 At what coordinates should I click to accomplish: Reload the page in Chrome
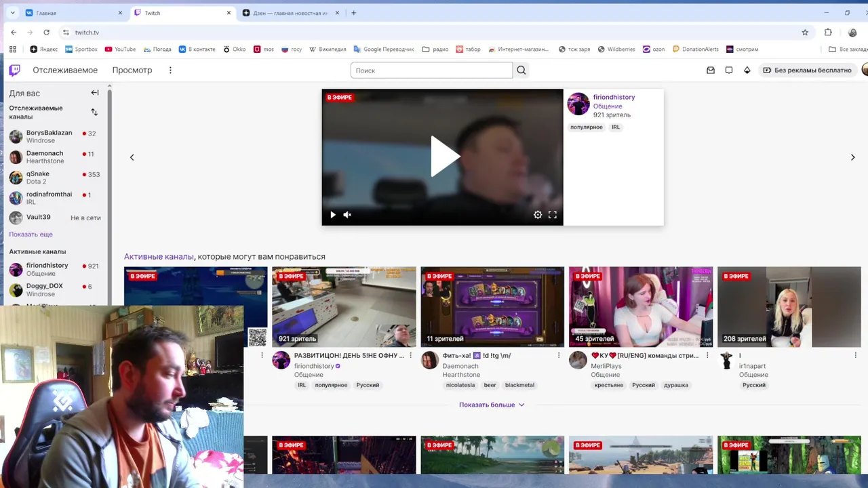(46, 32)
